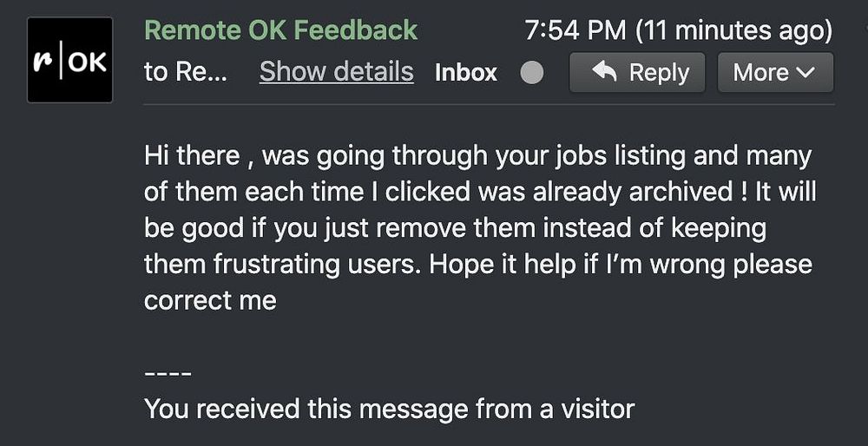The width and height of the screenshot is (868, 446).
Task: Click the 7:54 PM timestamp
Action: click(x=575, y=31)
